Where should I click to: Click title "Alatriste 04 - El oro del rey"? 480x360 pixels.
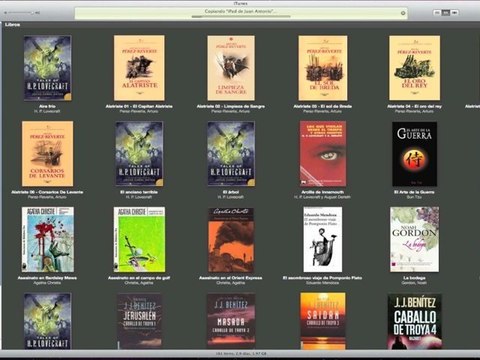[414, 107]
